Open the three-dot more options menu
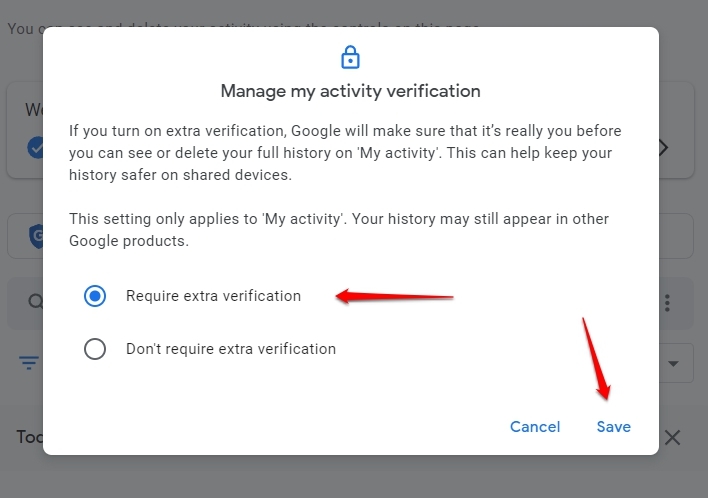708x498 pixels. pyautogui.click(x=667, y=303)
